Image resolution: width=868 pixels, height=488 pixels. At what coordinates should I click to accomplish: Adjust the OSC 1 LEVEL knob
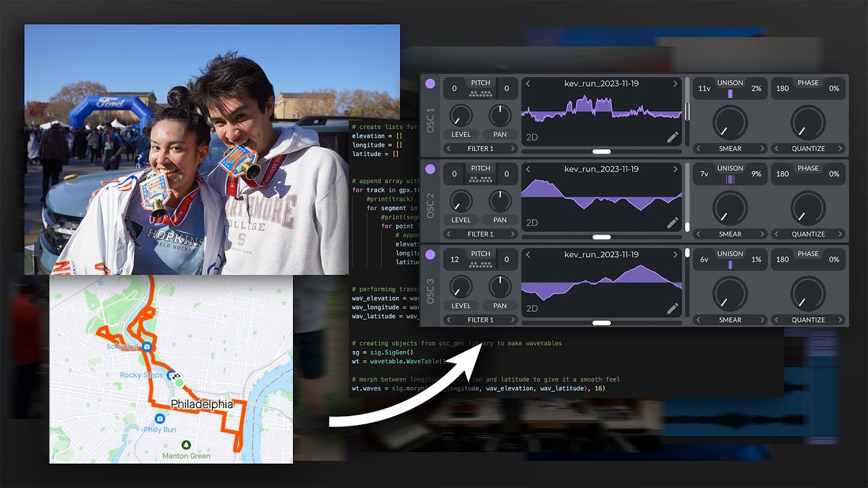[460, 115]
